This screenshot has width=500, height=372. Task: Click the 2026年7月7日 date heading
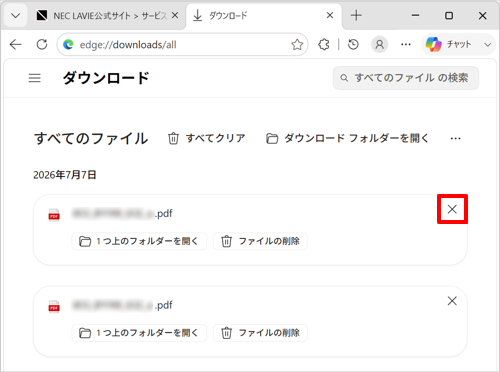(x=65, y=175)
